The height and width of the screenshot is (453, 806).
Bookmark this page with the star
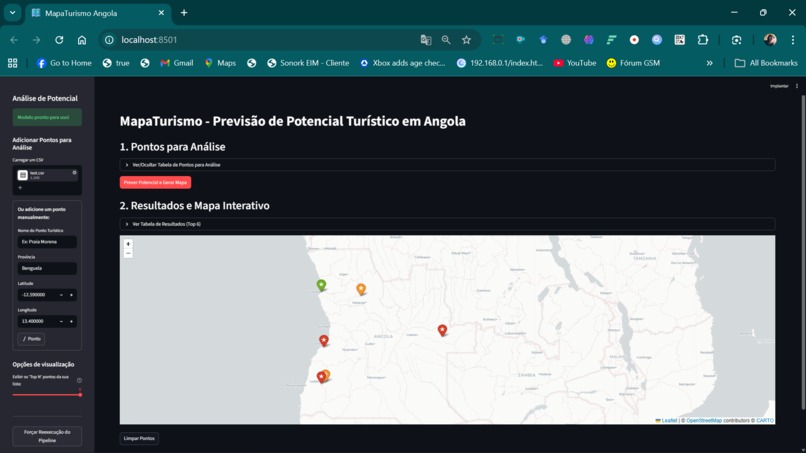coord(466,40)
